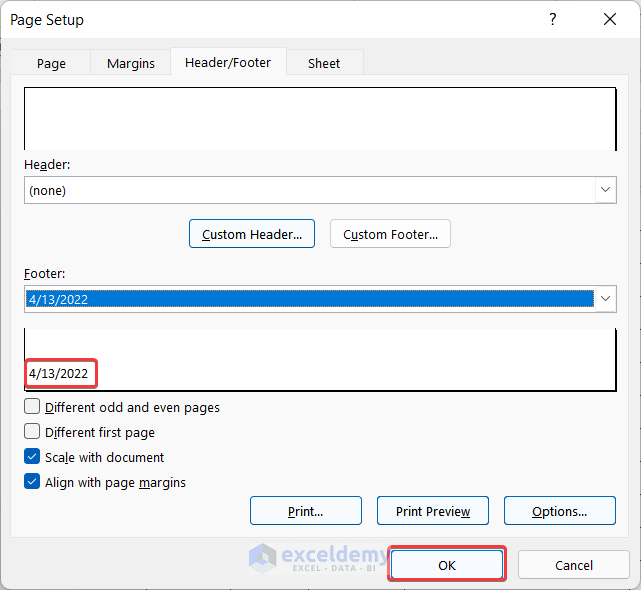Close the Page Setup dialog
The height and width of the screenshot is (590, 641).
pyautogui.click(x=610, y=20)
